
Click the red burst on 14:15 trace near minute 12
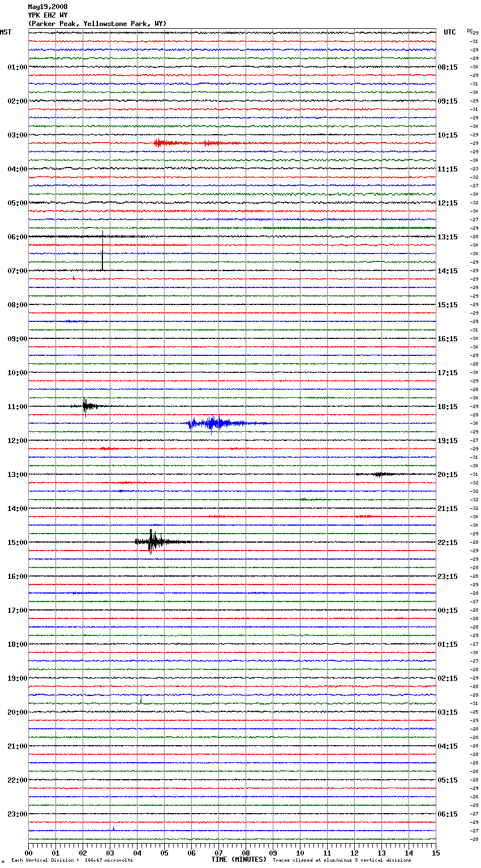click(x=363, y=517)
